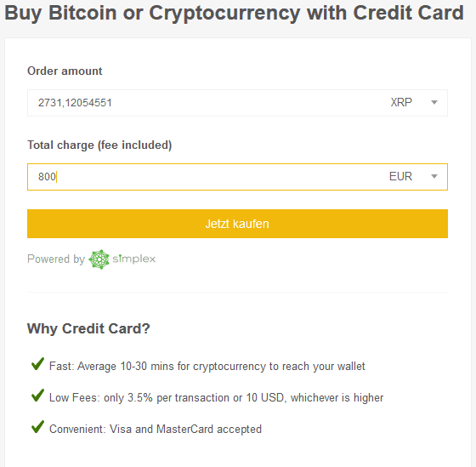Click the Powered by text
Viewport: 476px width, 467px height.
point(56,259)
